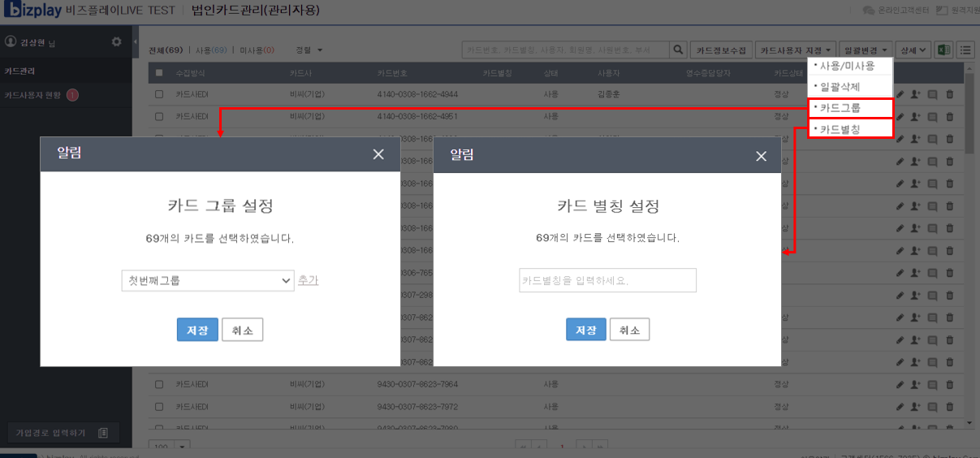Viewport: 980px width, 458px height.
Task: Toggle the 일괄변경 dropdown
Action: (x=866, y=50)
